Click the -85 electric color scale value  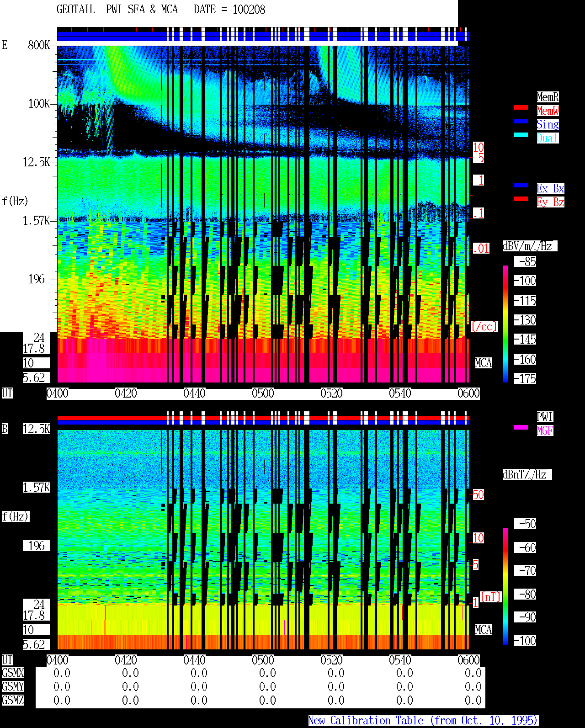526,262
